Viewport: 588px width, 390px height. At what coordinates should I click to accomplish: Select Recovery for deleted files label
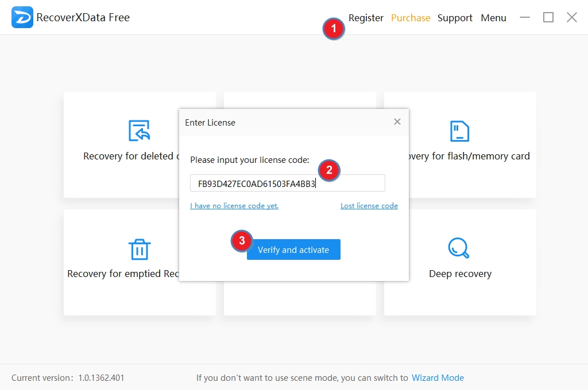click(131, 156)
